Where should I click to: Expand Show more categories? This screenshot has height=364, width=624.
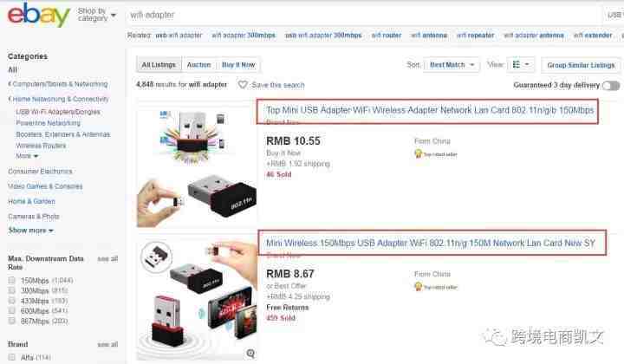click(30, 231)
